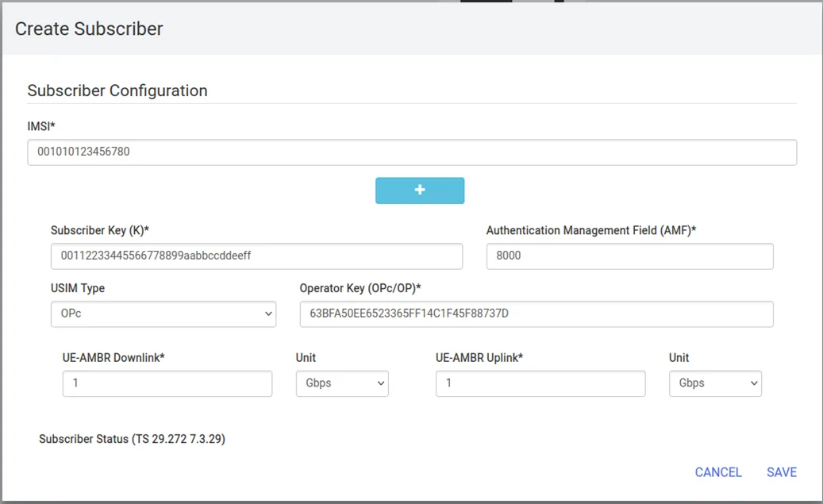Click the 'Subscriber Configuration' heading

(117, 90)
